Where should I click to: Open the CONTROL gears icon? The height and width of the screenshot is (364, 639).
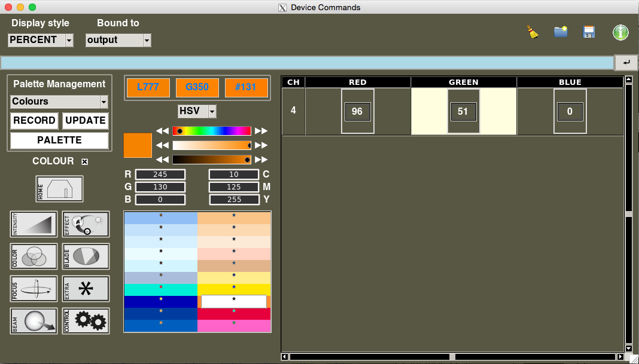click(86, 321)
